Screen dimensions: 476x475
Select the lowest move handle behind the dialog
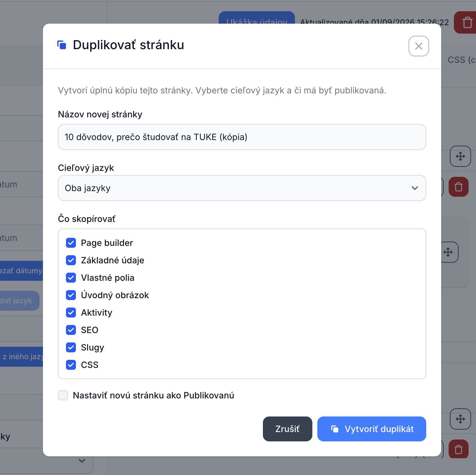(460, 419)
